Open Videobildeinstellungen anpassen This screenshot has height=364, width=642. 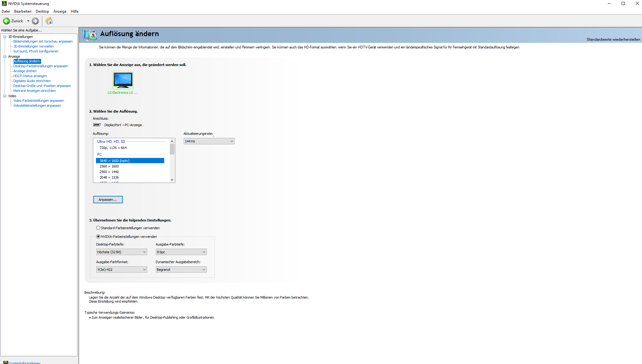click(37, 105)
